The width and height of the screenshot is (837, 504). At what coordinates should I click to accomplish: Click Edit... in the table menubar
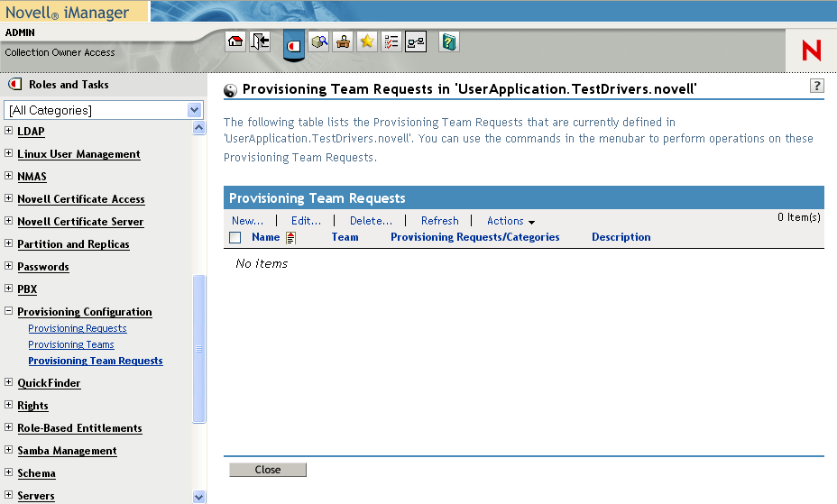coord(306,221)
